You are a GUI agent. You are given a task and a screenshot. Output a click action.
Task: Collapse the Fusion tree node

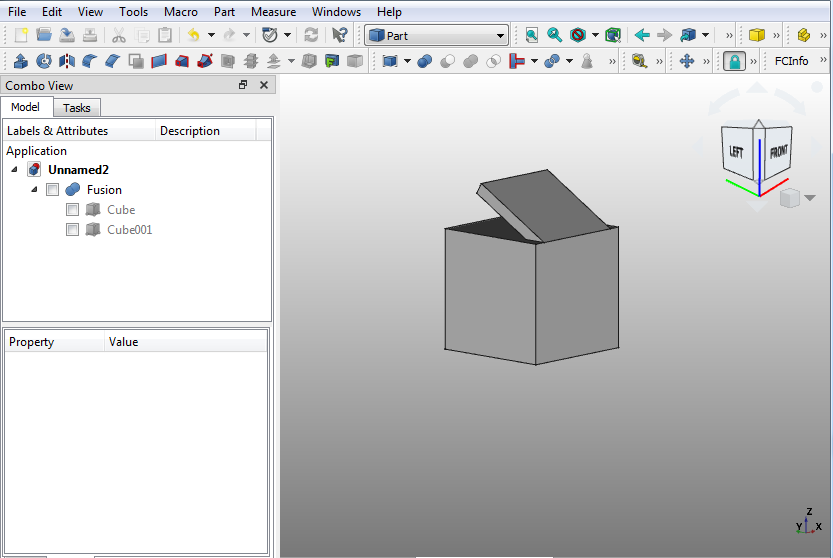click(x=34, y=190)
